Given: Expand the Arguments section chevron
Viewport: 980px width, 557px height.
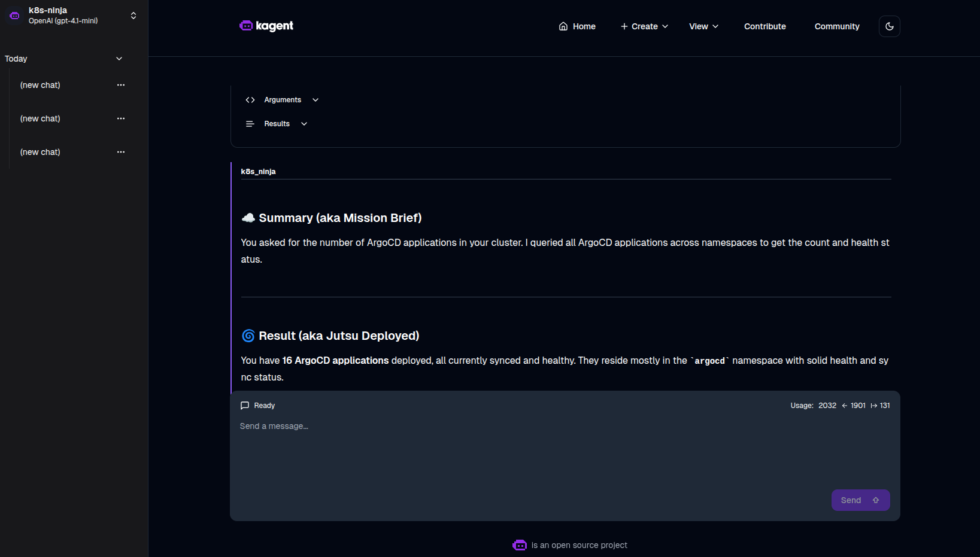Looking at the screenshot, I should pyautogui.click(x=315, y=100).
